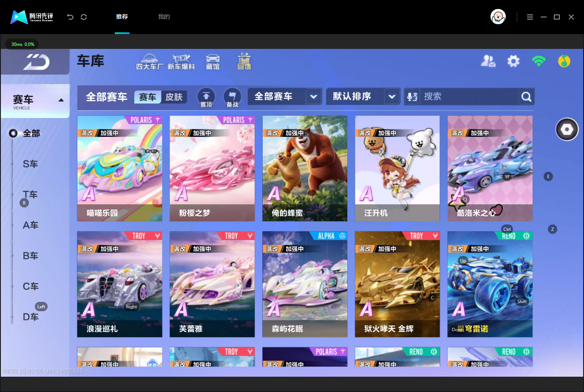Click the 置顶 pin-to-top button
The height and width of the screenshot is (392, 584).
point(206,97)
